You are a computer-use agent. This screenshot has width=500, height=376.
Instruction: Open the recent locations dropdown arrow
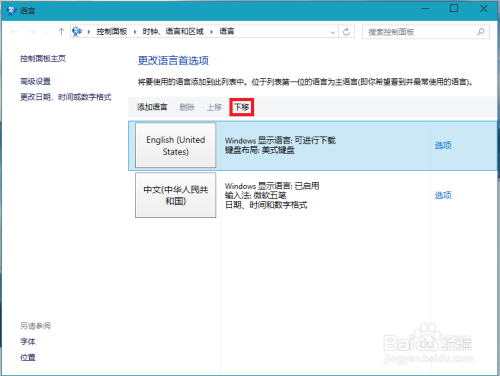click(x=48, y=32)
